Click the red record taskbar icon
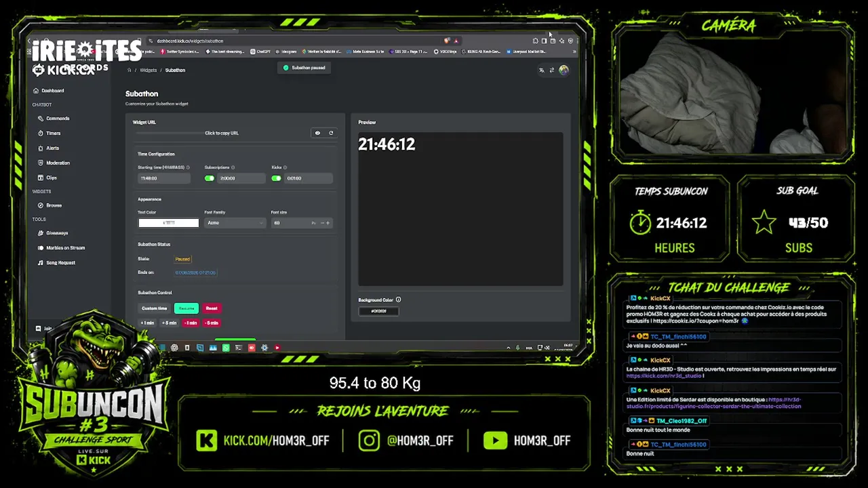The width and height of the screenshot is (868, 488). pyautogui.click(x=252, y=348)
